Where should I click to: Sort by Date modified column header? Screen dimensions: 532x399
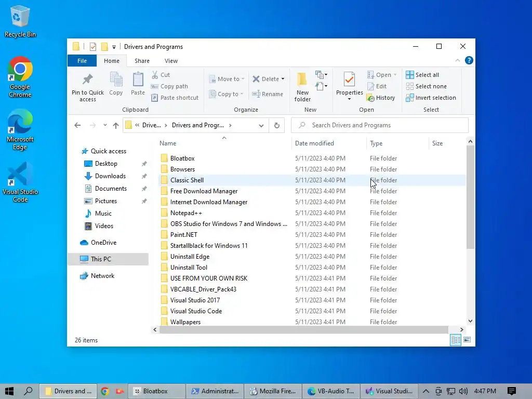[329, 143]
